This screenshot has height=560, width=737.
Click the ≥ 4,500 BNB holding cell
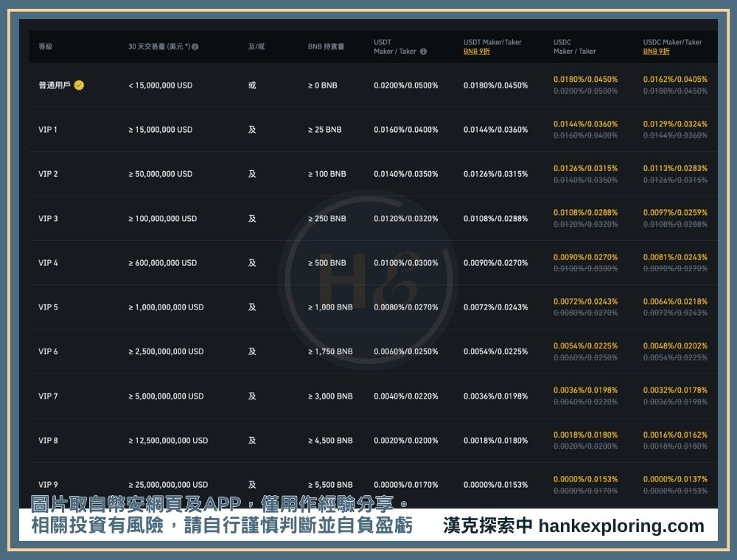point(330,440)
